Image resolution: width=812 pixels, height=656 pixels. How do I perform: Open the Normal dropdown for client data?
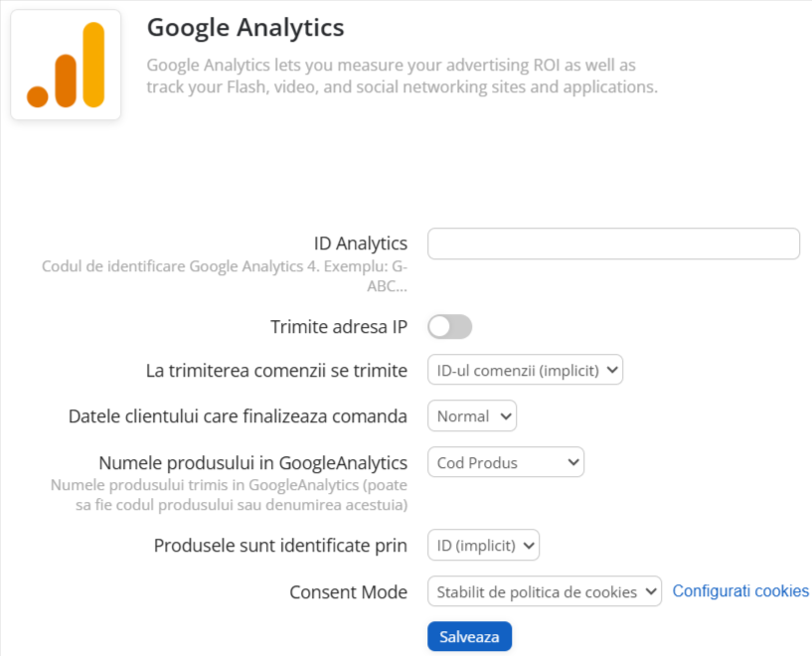[471, 415]
